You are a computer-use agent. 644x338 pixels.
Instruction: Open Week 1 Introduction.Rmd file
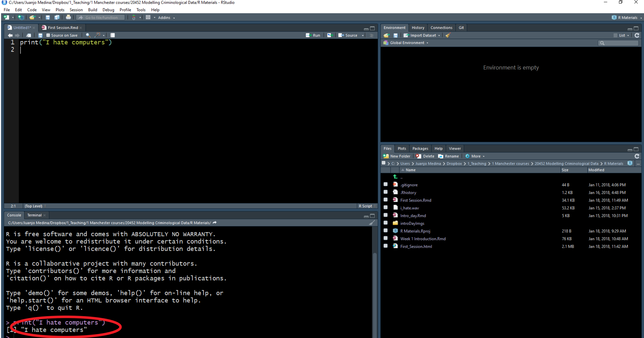click(423, 239)
